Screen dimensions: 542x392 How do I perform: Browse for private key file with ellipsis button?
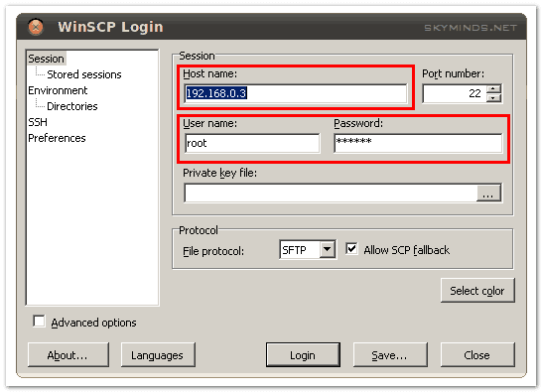pyautogui.click(x=488, y=193)
